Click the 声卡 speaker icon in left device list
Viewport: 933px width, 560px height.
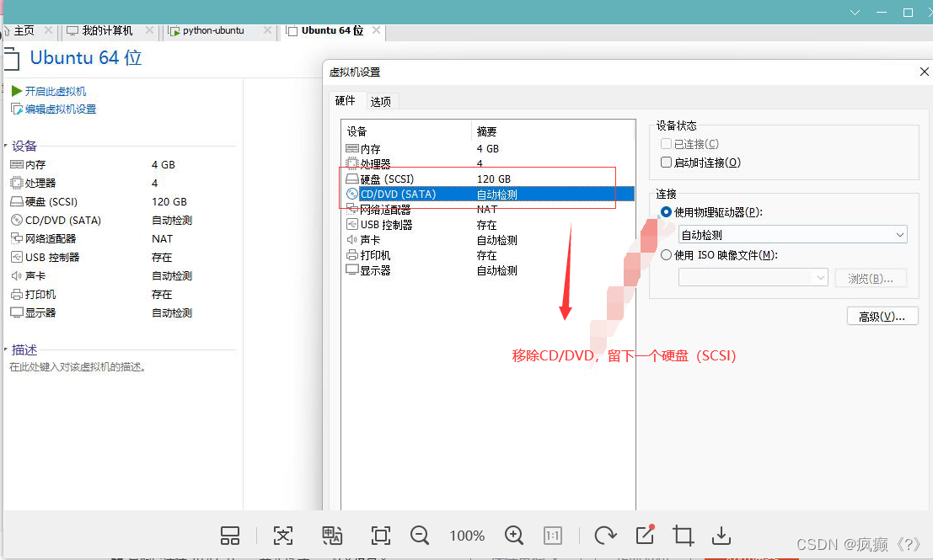(17, 276)
